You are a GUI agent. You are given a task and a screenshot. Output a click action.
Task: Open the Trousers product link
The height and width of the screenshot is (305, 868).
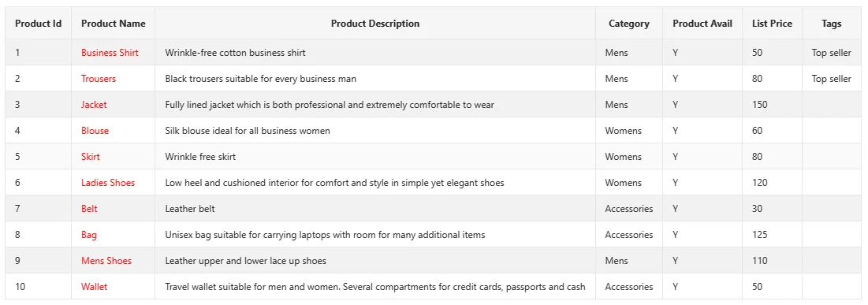tap(99, 79)
